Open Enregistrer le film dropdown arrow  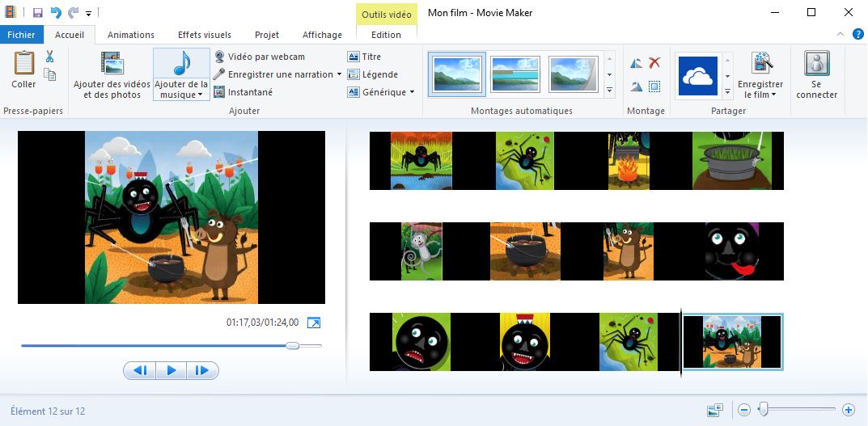pyautogui.click(x=774, y=95)
